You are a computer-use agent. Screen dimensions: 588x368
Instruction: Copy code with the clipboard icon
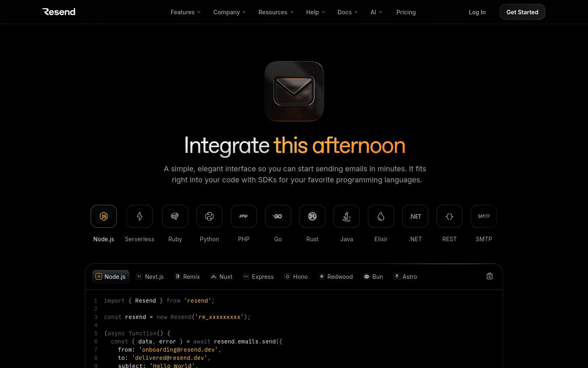pos(490,276)
